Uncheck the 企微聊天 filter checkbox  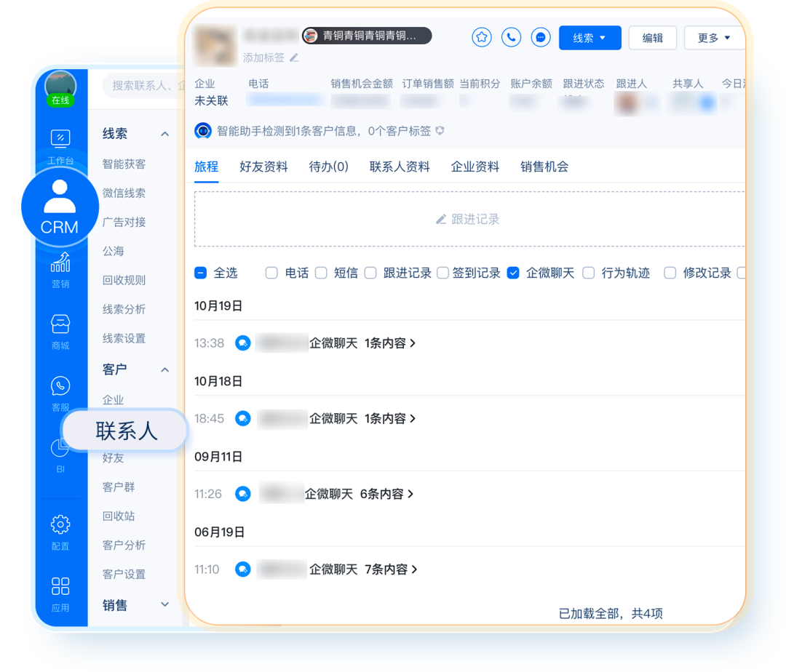[513, 273]
